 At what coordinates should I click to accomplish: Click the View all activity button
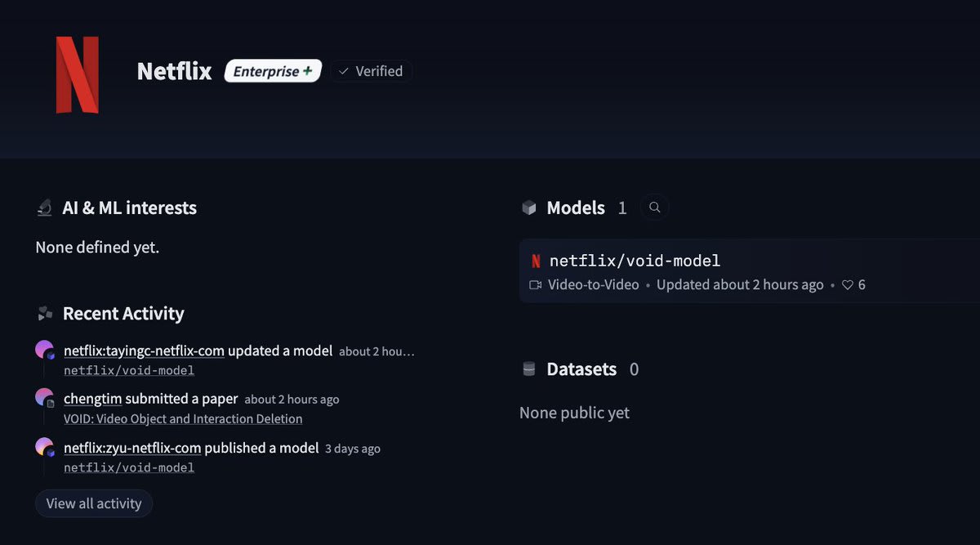[93, 503]
